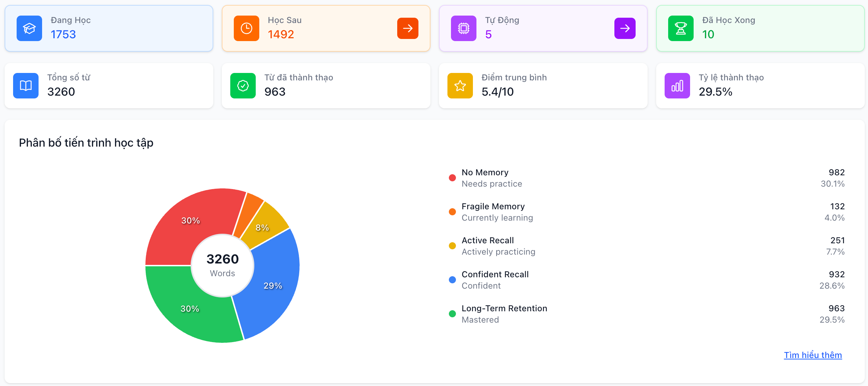Toggle the Confident Recall legend dot

click(452, 279)
